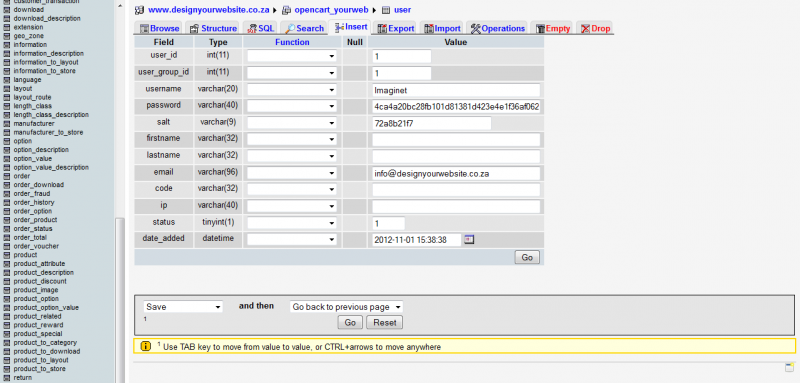Screen dimensions: 800x383
Task: Click the Reset button
Action: coord(384,322)
